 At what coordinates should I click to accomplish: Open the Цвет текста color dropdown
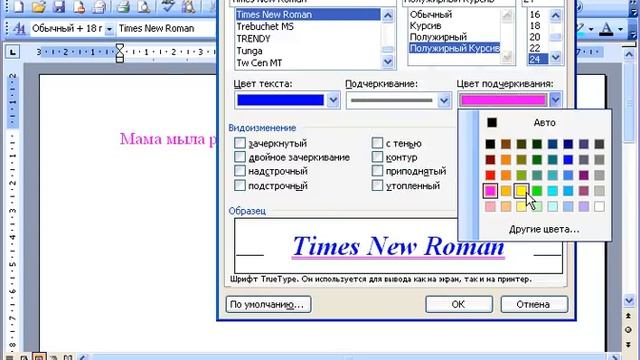coord(333,100)
